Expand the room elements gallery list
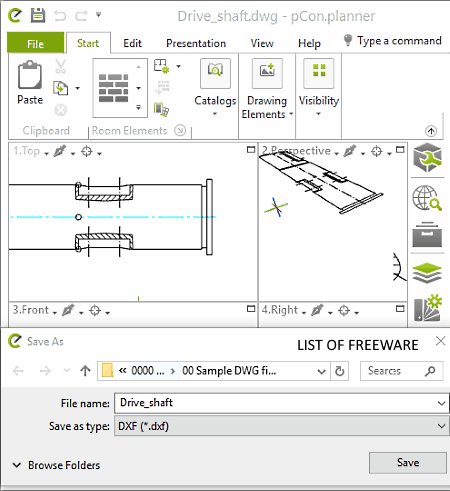The height and width of the screenshot is (491, 450). (x=138, y=107)
